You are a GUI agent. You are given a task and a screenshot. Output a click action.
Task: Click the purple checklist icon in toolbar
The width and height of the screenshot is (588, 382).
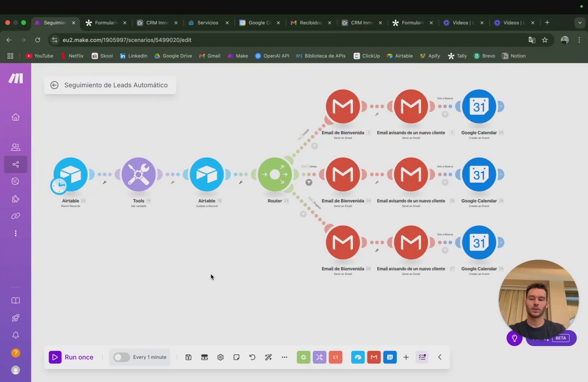click(x=422, y=357)
